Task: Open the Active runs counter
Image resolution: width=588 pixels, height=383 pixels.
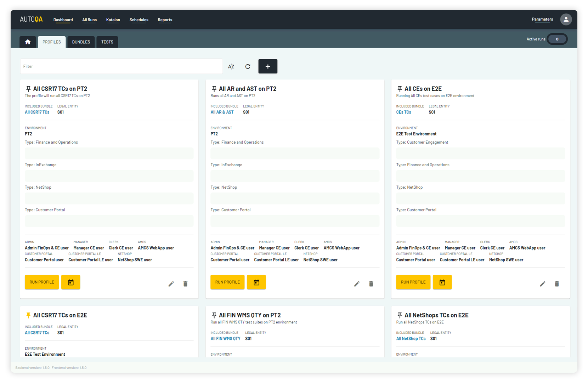Action: 557,39
